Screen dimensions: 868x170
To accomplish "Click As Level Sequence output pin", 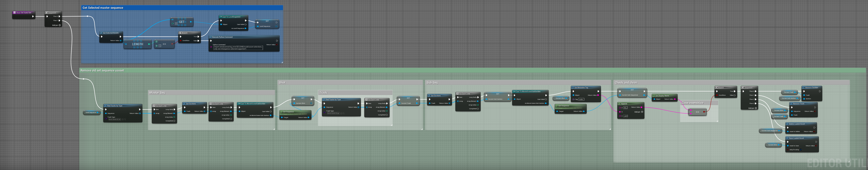I will coord(245,28).
